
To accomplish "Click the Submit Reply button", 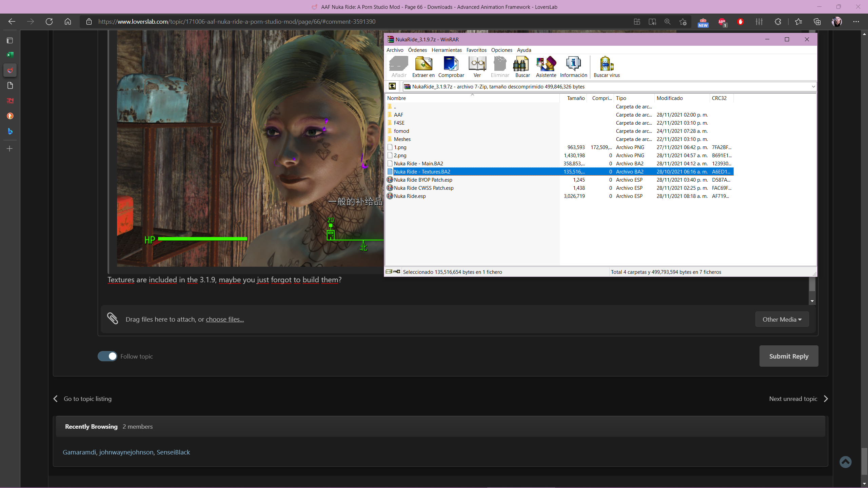I will coord(789,356).
